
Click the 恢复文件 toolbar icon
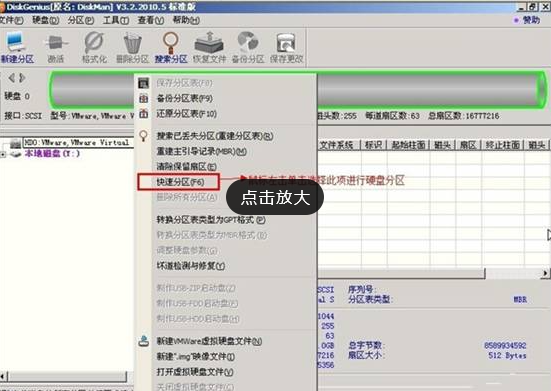tap(209, 47)
